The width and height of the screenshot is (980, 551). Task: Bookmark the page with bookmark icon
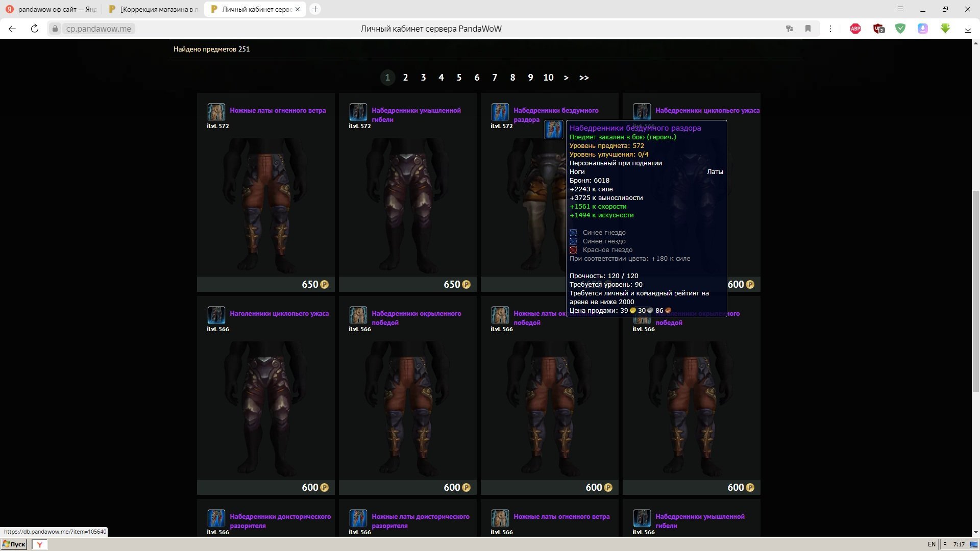pyautogui.click(x=808, y=29)
